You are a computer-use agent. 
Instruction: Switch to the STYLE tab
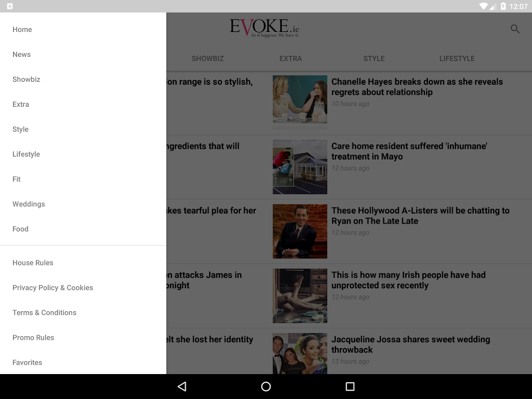(374, 58)
